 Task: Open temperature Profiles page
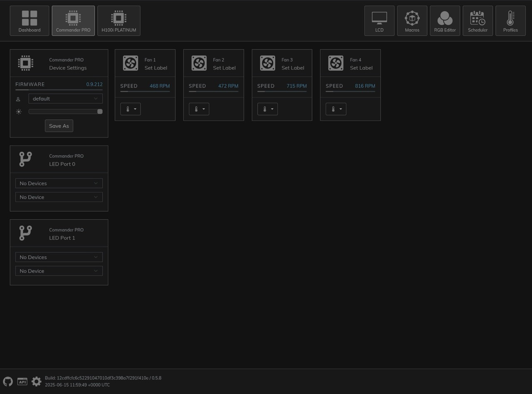(x=510, y=21)
